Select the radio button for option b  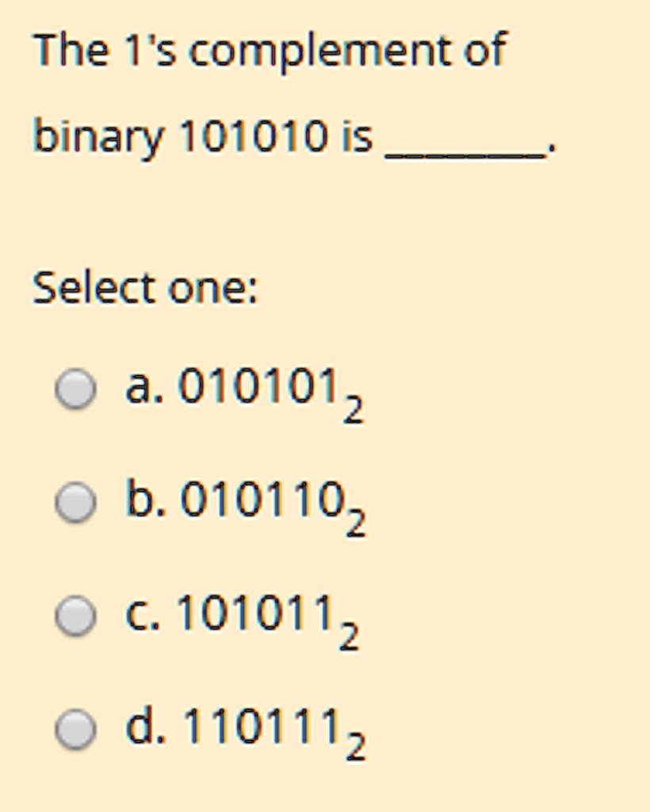[x=76, y=504]
